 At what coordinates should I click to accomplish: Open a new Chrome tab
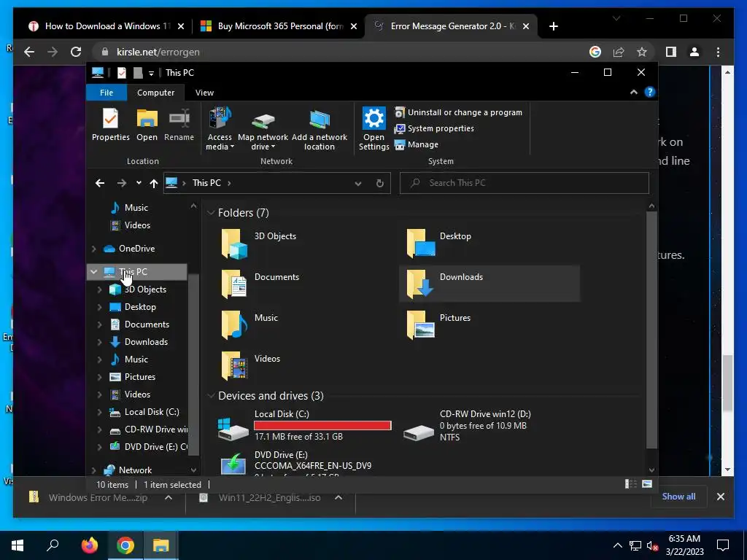tap(553, 27)
